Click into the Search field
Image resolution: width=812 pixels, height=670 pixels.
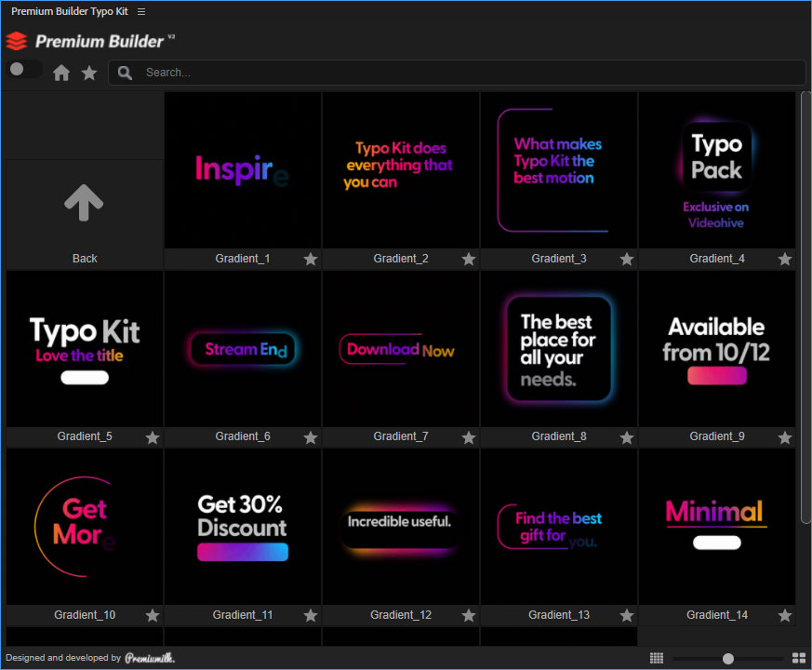point(465,73)
